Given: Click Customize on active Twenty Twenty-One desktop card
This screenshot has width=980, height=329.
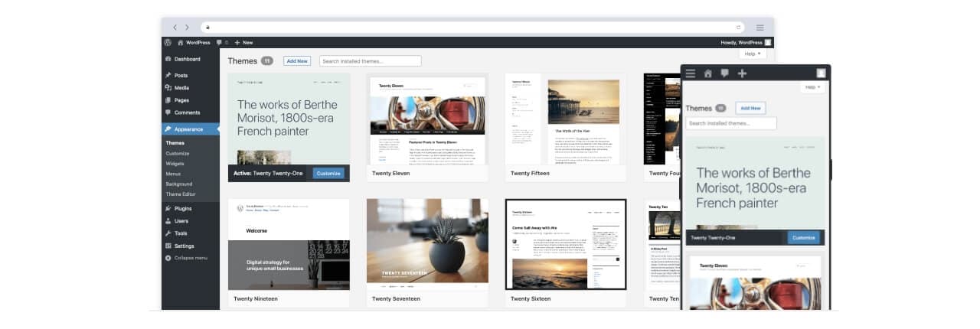Looking at the screenshot, I should (x=328, y=173).
